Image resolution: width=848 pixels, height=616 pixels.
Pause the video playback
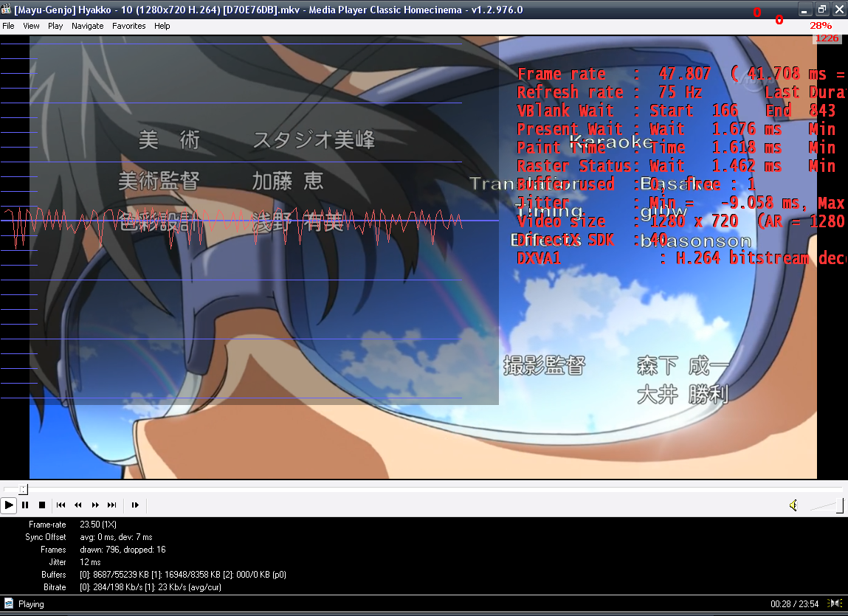25,505
